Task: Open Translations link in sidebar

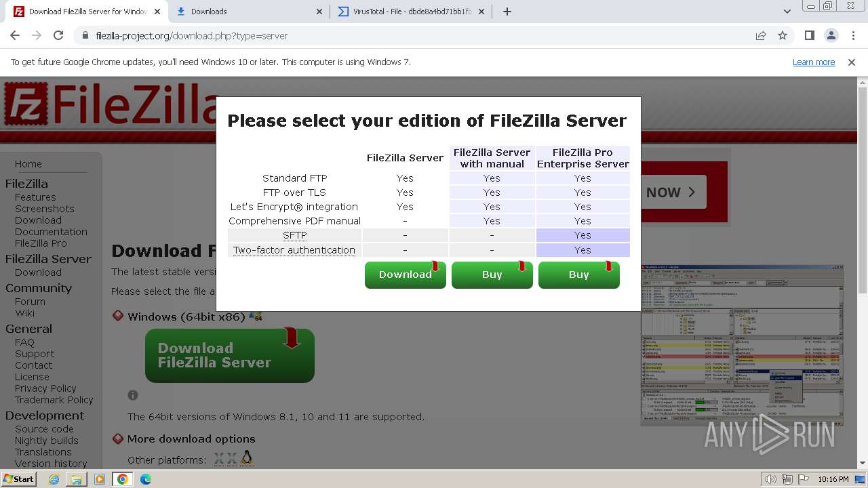Action: (43, 452)
